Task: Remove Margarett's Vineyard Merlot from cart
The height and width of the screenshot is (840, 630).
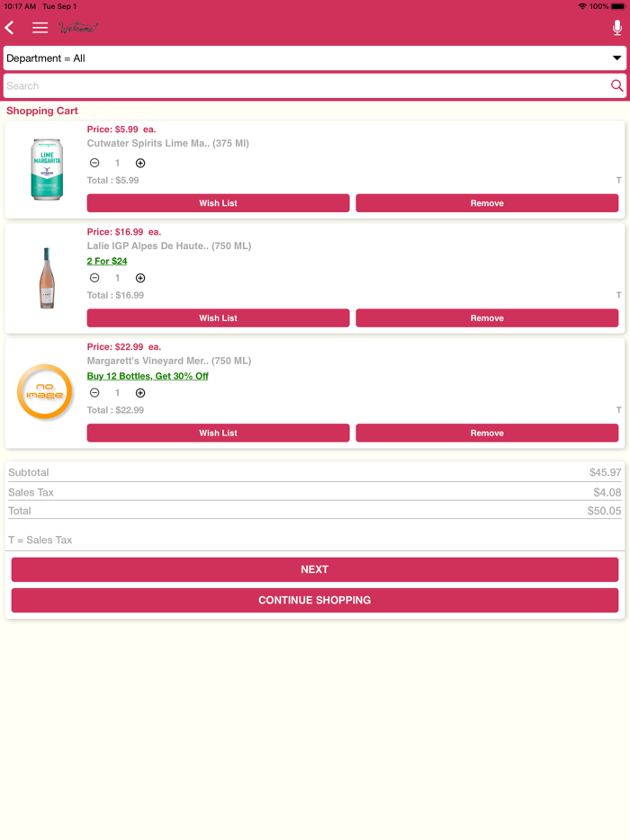Action: pyautogui.click(x=487, y=433)
